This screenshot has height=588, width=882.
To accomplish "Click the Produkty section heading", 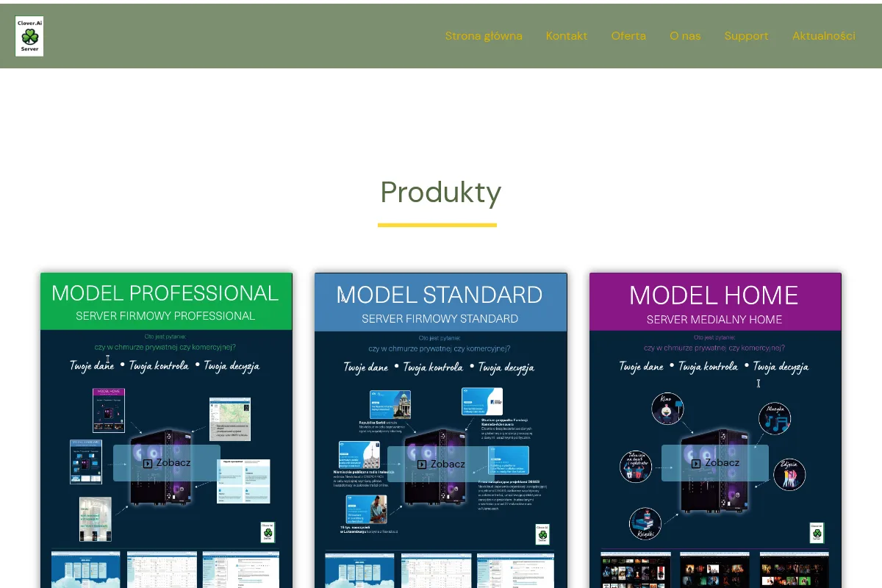I will click(440, 192).
